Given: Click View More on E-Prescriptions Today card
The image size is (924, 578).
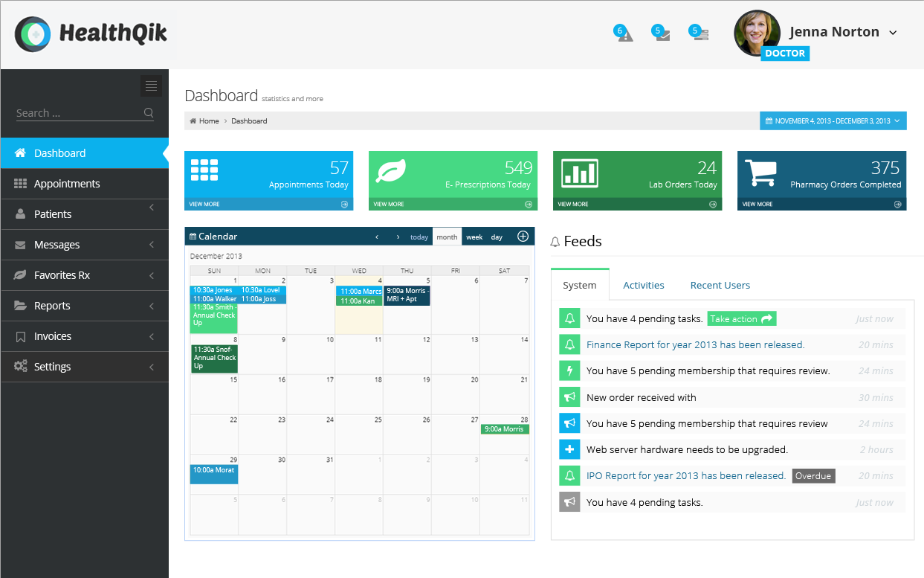Looking at the screenshot, I should click(389, 204).
